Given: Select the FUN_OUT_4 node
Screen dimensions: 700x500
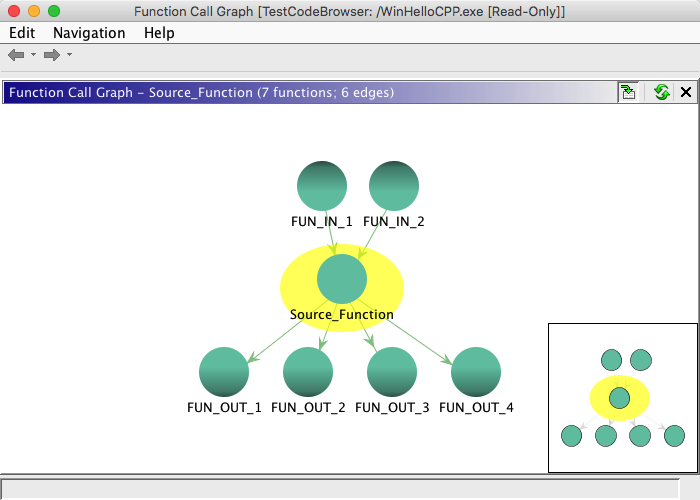Looking at the screenshot, I should tap(476, 372).
